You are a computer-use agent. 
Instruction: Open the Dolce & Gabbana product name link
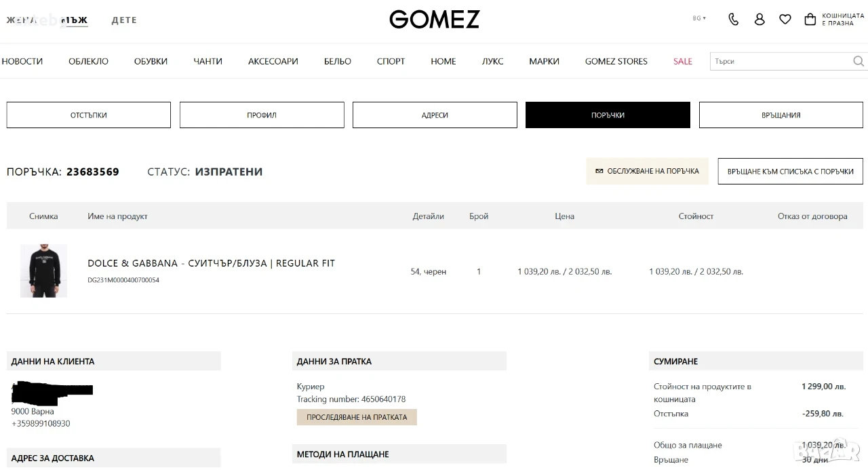point(211,263)
